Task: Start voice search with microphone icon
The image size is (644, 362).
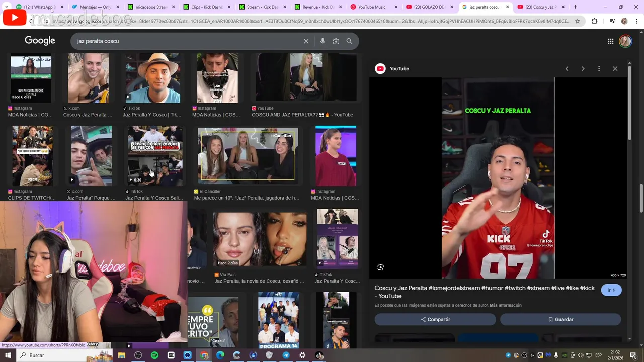Action: [x=323, y=41]
